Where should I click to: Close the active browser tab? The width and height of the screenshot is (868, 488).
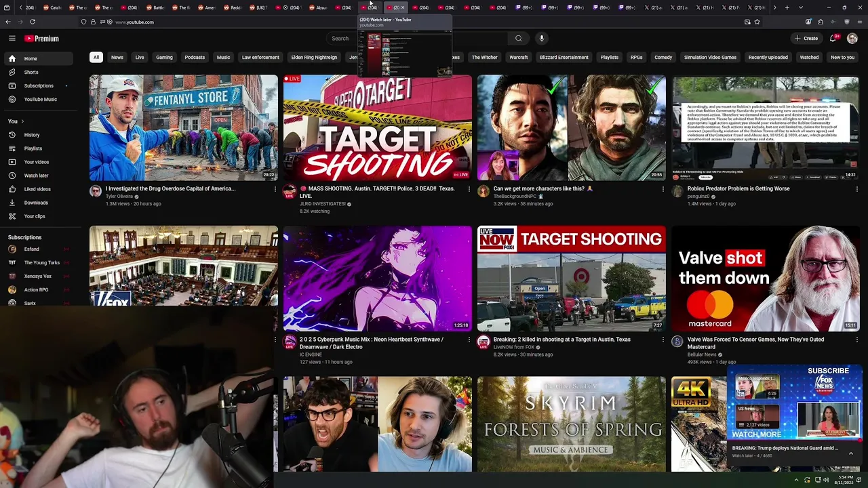tap(403, 7)
